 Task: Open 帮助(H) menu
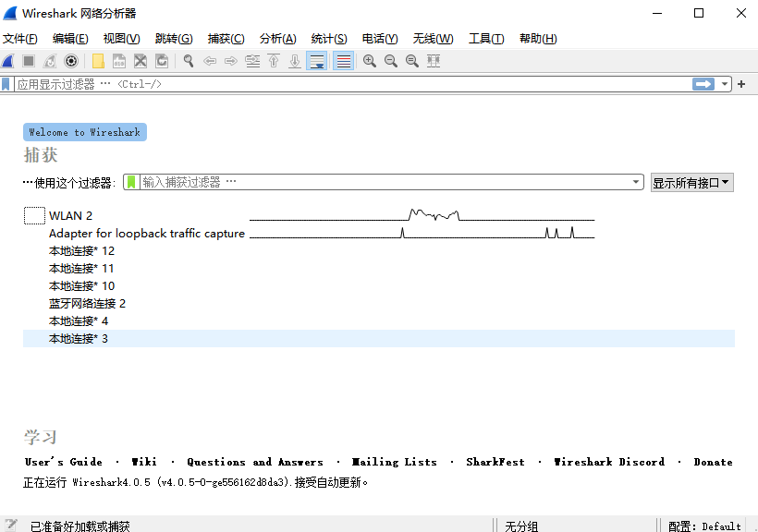[x=538, y=39]
